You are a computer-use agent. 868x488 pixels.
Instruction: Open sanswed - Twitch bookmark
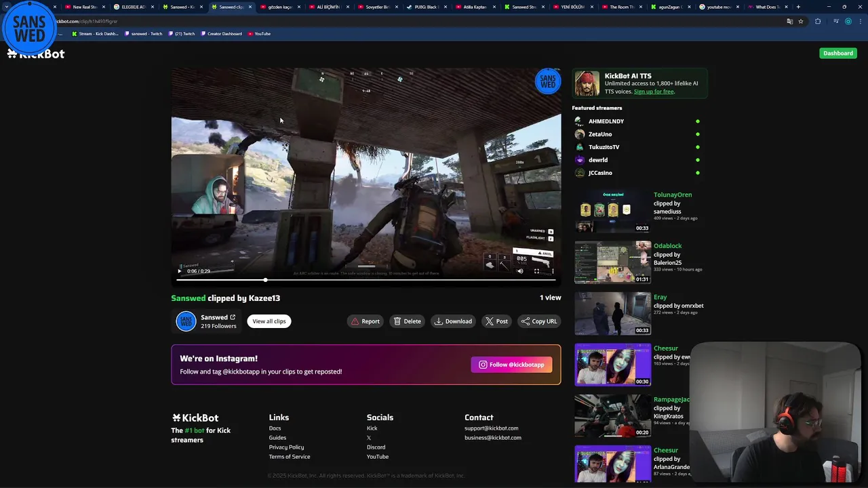pyautogui.click(x=143, y=34)
